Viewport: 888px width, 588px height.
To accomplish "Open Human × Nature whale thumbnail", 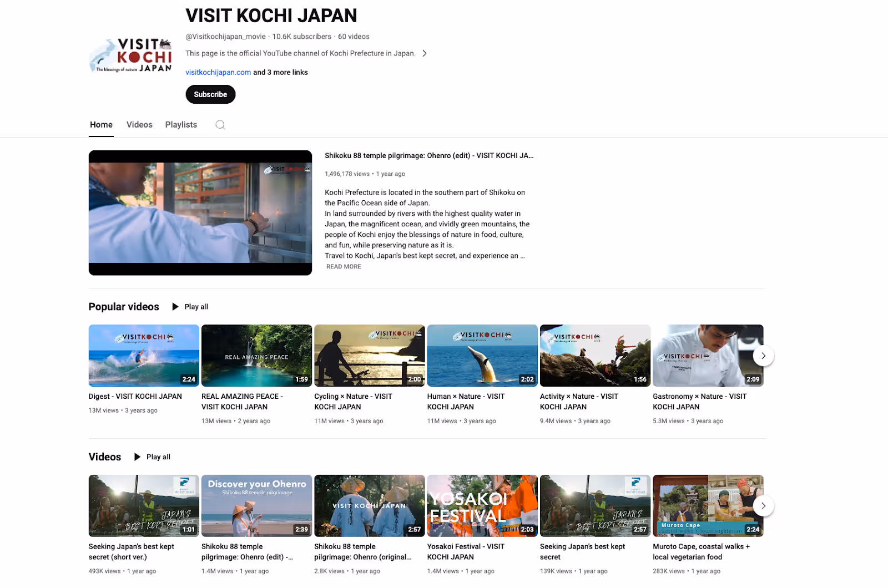I will 482,356.
